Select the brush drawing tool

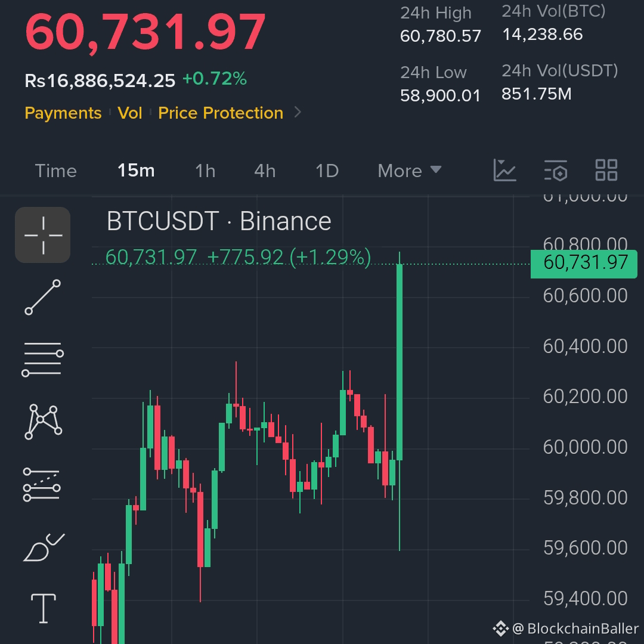(44, 547)
